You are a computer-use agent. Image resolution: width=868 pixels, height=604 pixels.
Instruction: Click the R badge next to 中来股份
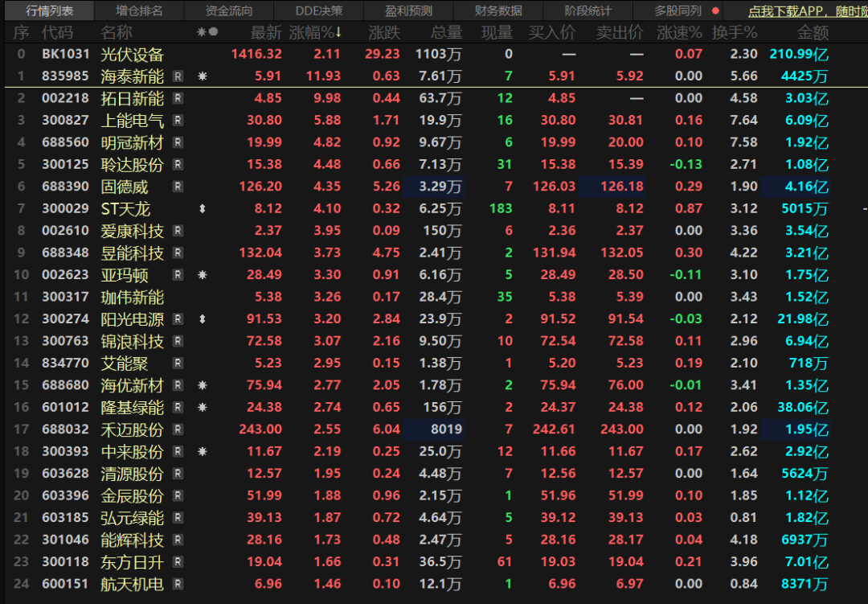click(178, 452)
